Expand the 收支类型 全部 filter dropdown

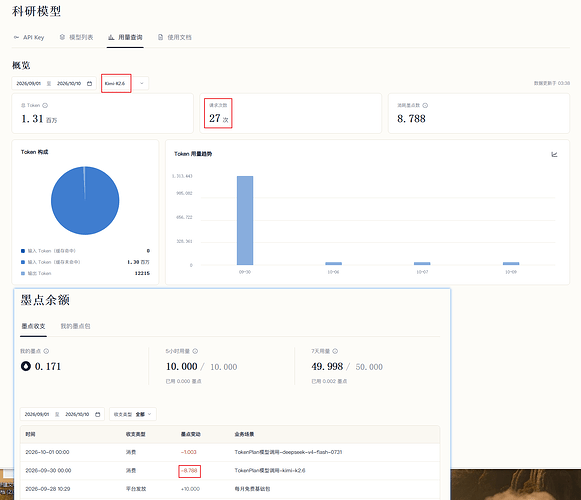[133, 414]
